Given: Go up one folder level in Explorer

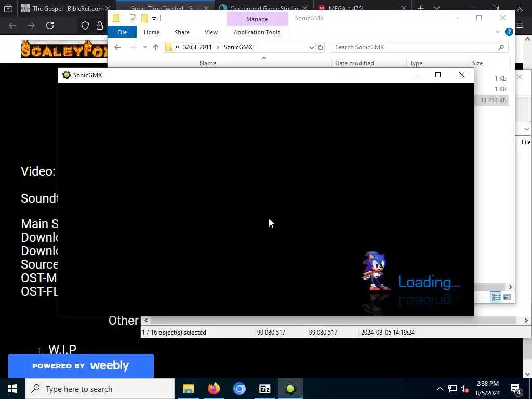Looking at the screenshot, I should pyautogui.click(x=156, y=47).
